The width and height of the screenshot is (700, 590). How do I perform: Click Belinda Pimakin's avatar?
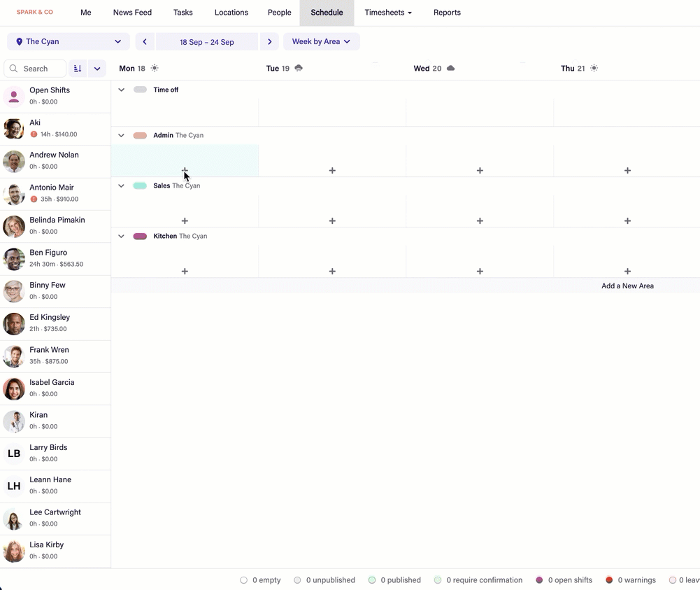pyautogui.click(x=14, y=227)
